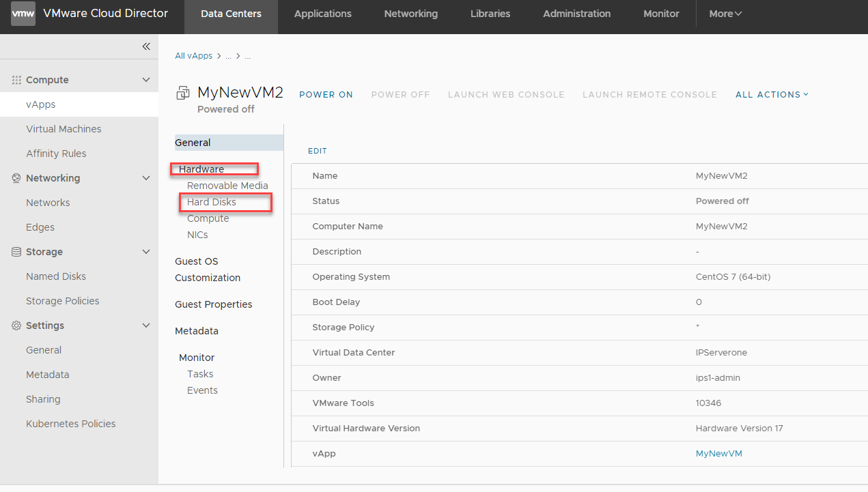Open the Networking top navigation tab
This screenshot has height=492, width=868.
pos(411,14)
